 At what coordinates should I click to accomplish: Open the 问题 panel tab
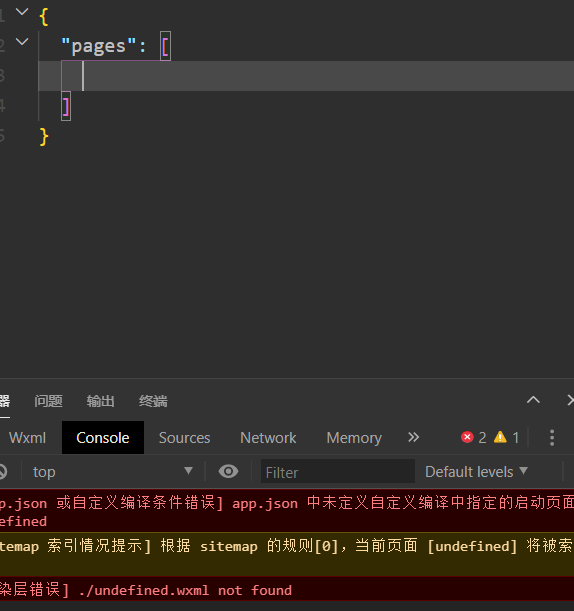(48, 401)
